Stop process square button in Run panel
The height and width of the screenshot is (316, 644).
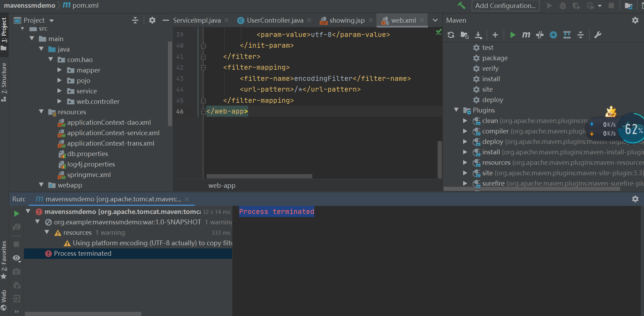tap(16, 244)
